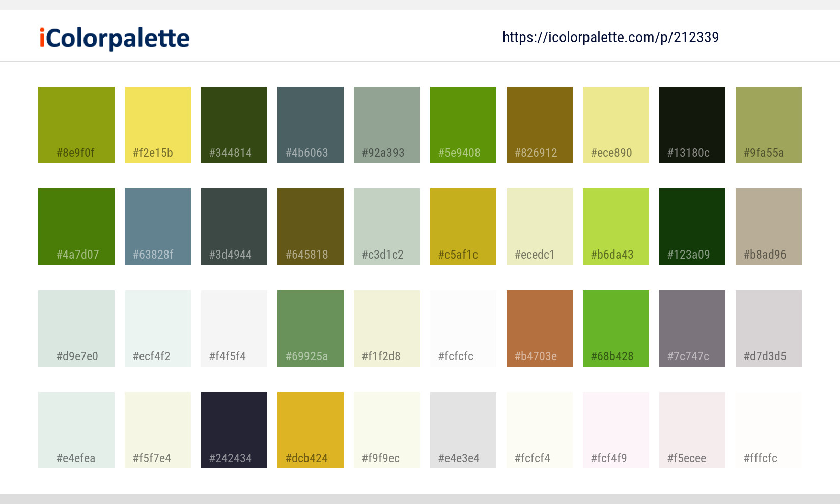Viewport: 840px width, 504px height.
Task: Open the icolorpalette.com/p/212339 URL link
Action: tap(610, 37)
